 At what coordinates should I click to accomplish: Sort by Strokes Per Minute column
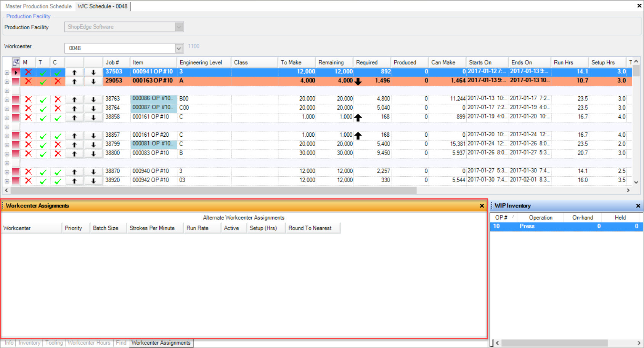[x=155, y=228]
